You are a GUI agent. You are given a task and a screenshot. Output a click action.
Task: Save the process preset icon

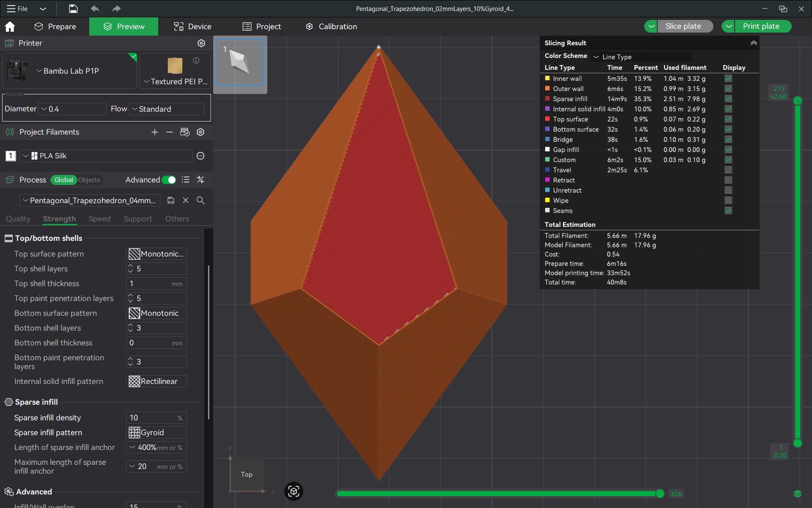(171, 200)
